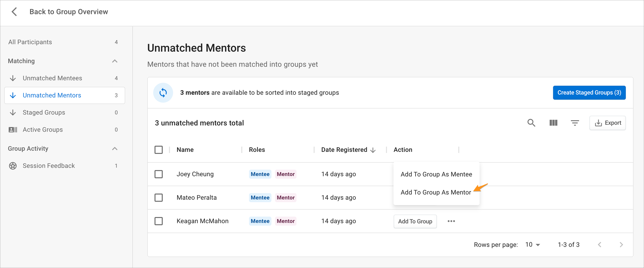Viewport: 644px width, 268px height.
Task: Check the Joey Cheung row checkbox
Action: pyautogui.click(x=158, y=174)
